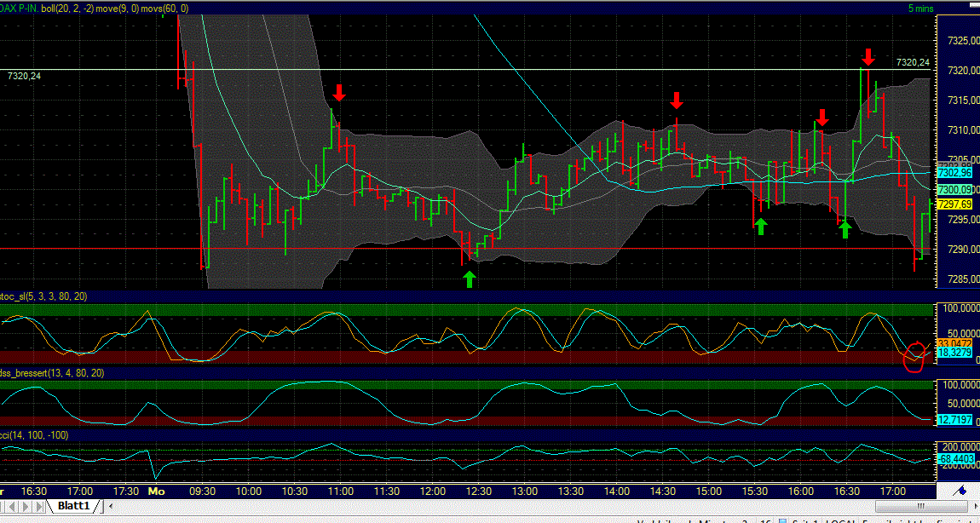This screenshot has width=980, height=523.
Task: Select the yellow 7297,69 price marker
Action: pyautogui.click(x=954, y=204)
